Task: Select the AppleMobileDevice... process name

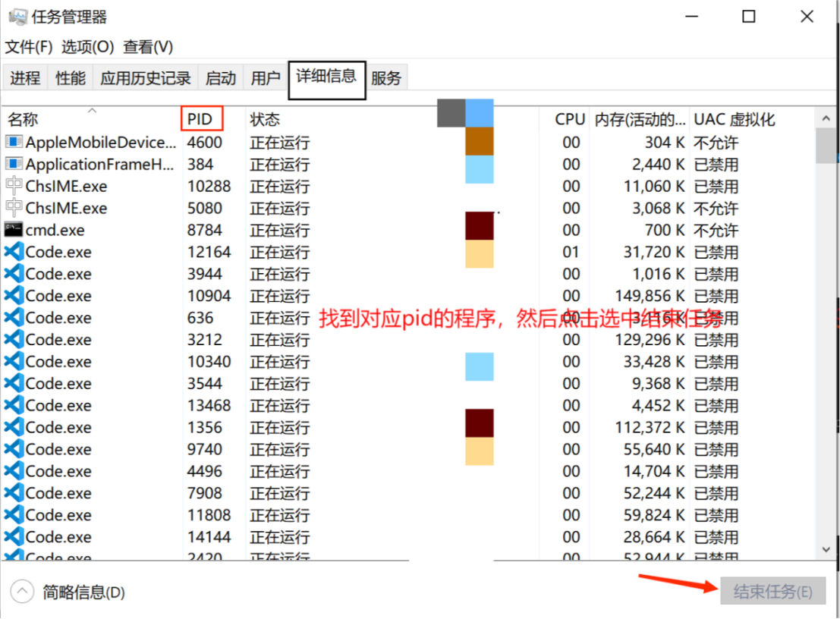Action: [101, 143]
